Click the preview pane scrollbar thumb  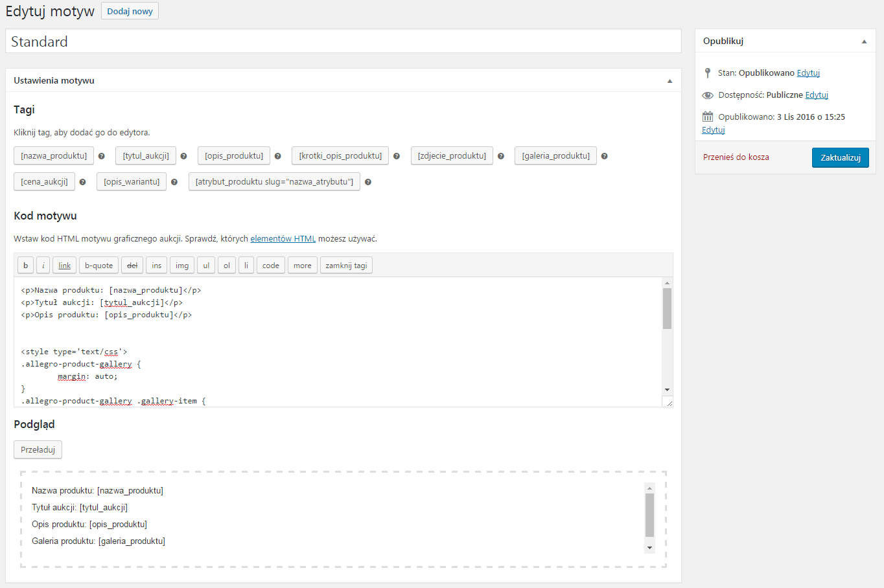pyautogui.click(x=650, y=515)
